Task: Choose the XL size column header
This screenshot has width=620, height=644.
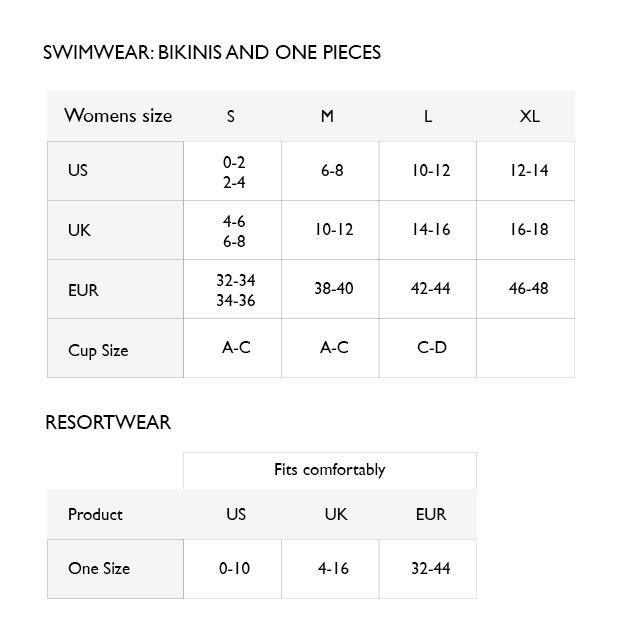Action: (529, 116)
